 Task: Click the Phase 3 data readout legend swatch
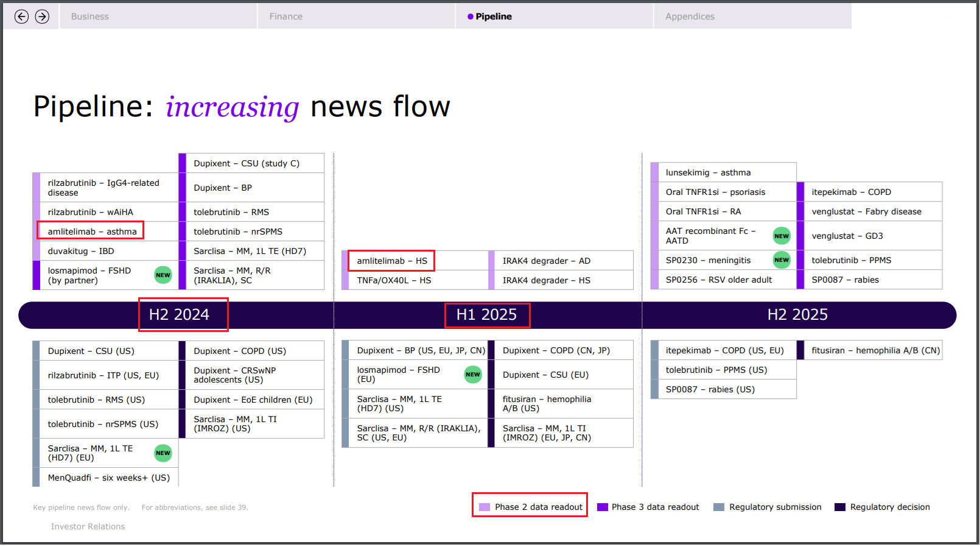point(603,507)
